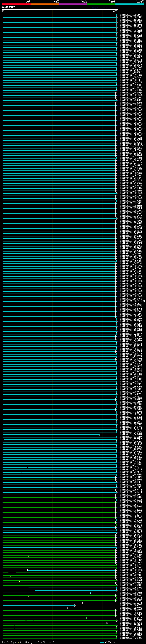146x644 pixels.
Task: Click the white query sequence bar
Action: [60, 9]
